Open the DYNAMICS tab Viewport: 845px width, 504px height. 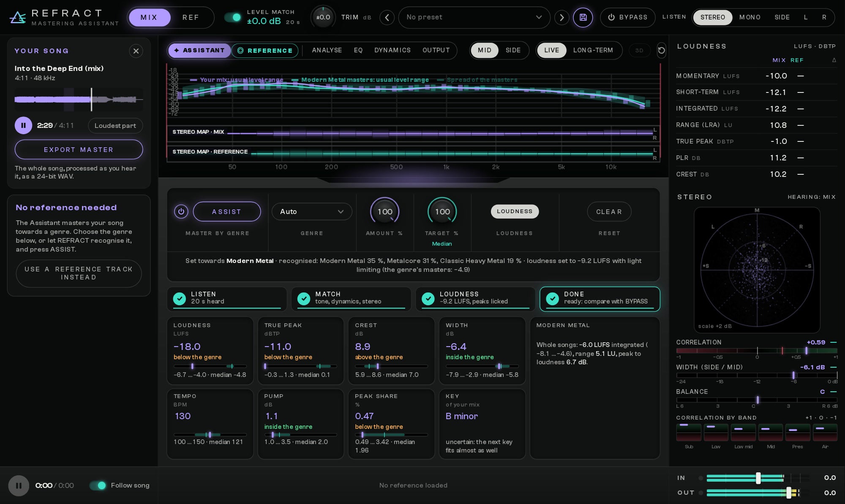tap(393, 50)
